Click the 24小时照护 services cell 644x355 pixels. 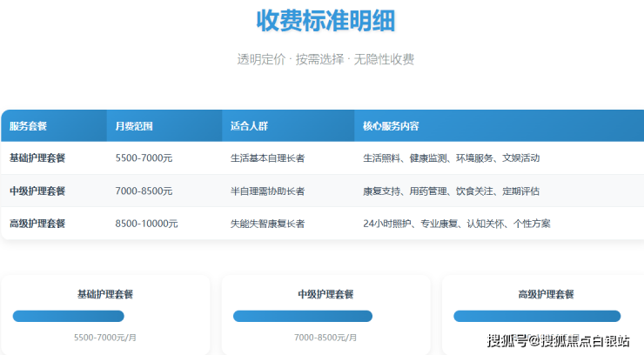click(x=456, y=224)
